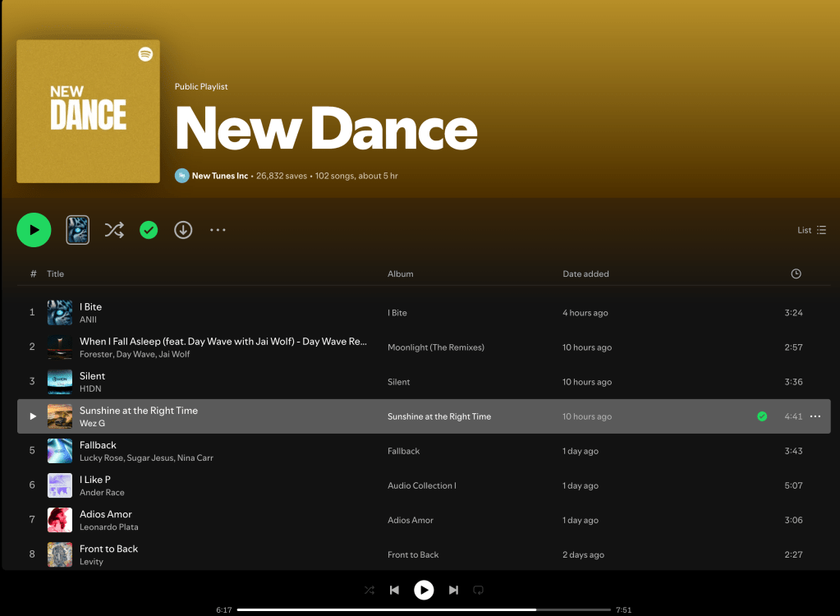This screenshot has width=840, height=616.
Task: Toggle liked checkmark on Sunshine at the Right Time
Action: (762, 416)
